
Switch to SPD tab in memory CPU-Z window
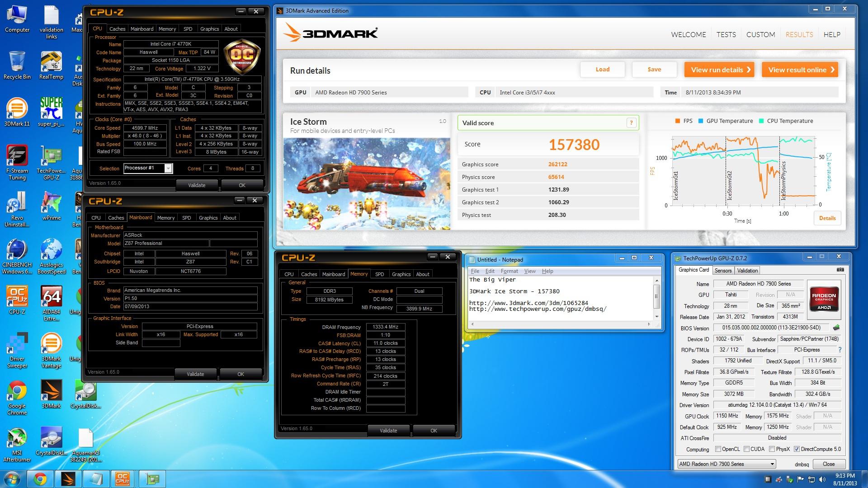380,274
